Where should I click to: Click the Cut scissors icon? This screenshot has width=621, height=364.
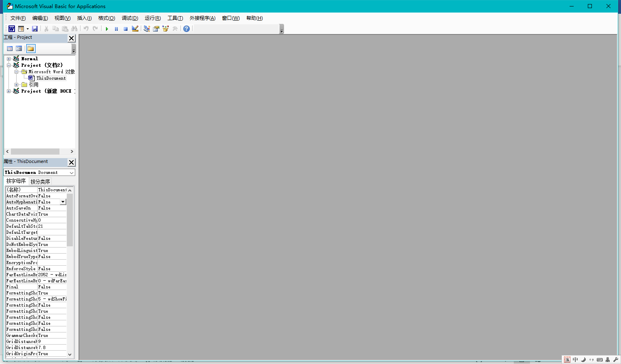point(46,29)
